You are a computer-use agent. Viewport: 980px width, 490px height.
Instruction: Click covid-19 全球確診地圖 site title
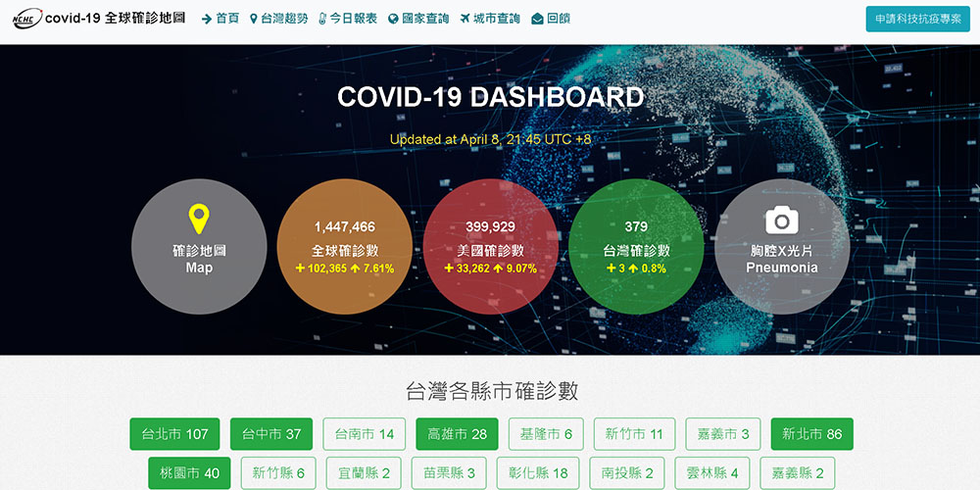coord(115,18)
